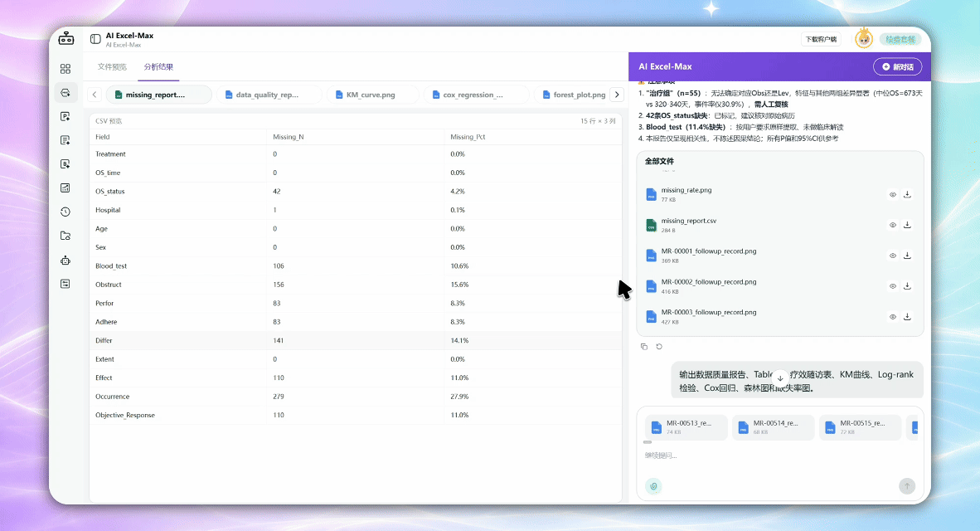Select the highlighted AI chat sidebar icon
This screenshot has width=980, height=531.
pyautogui.click(x=65, y=93)
